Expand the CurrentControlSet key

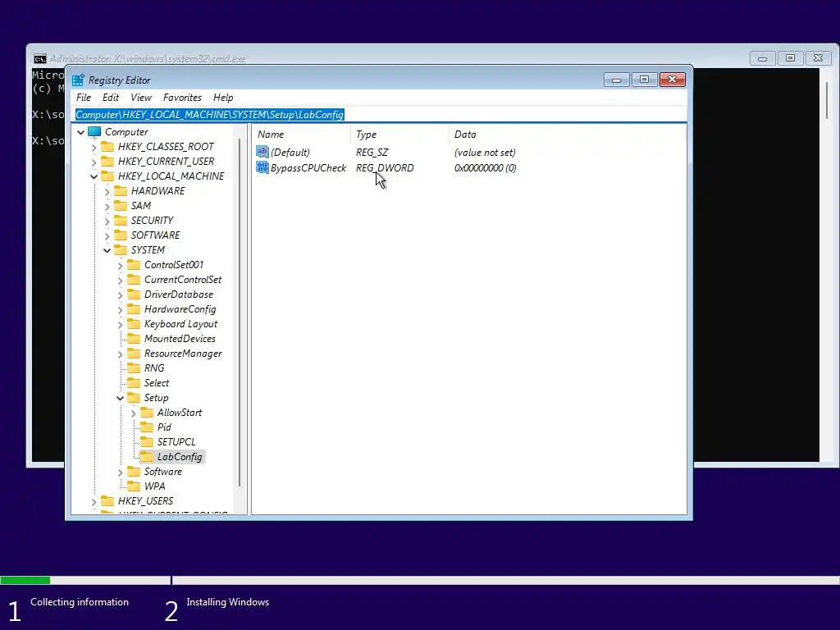coord(120,281)
